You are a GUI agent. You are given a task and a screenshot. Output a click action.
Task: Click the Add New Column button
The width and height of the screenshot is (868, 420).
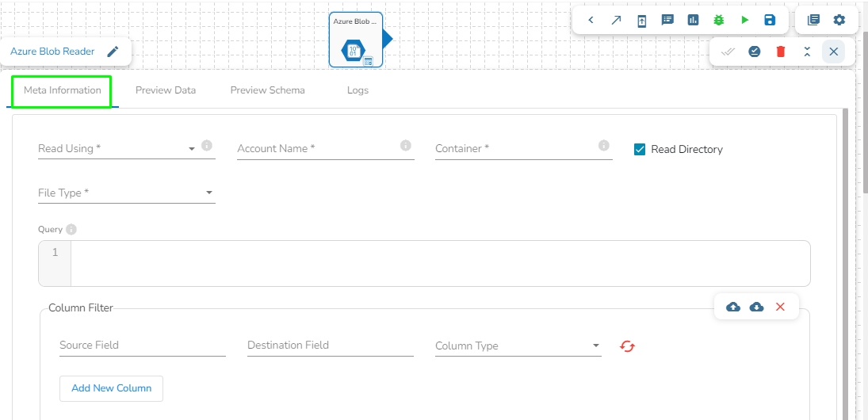[111, 388]
